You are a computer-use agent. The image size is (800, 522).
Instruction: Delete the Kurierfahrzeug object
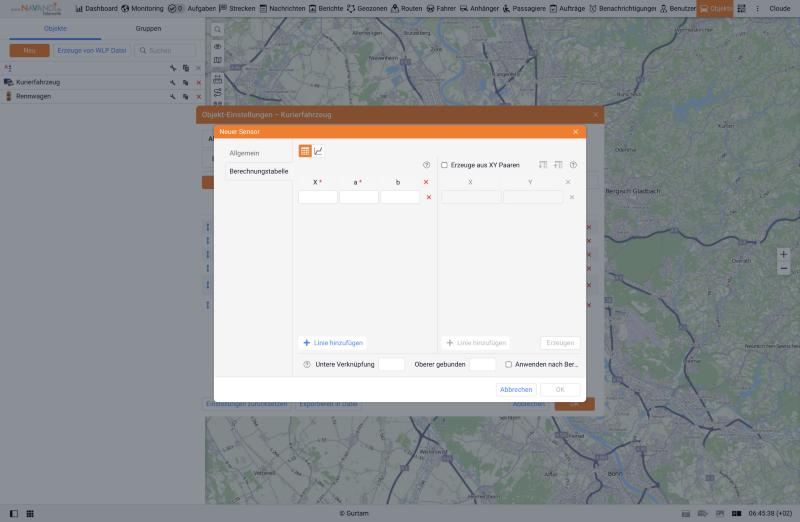199,82
